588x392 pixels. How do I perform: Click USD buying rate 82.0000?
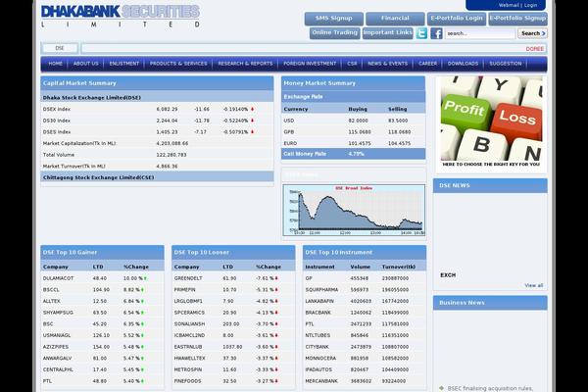[358, 121]
